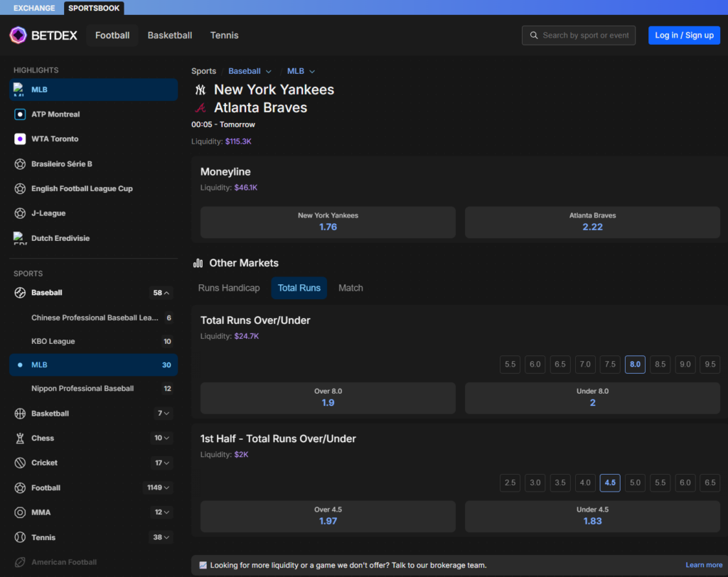Open the Basketball top navigation item

(x=170, y=36)
